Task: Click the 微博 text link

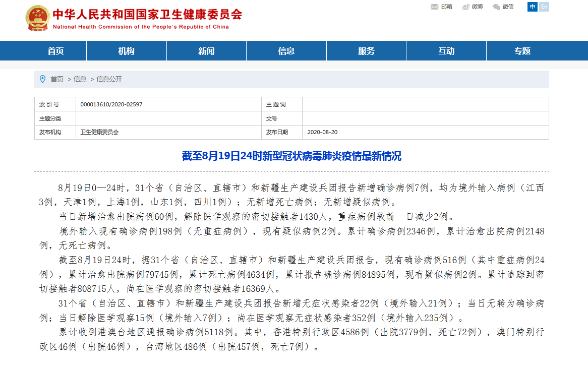Action: point(478,7)
